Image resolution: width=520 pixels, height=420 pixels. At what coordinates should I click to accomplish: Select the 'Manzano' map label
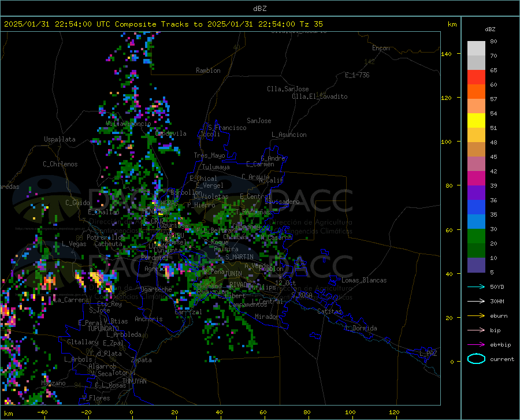click(53, 383)
